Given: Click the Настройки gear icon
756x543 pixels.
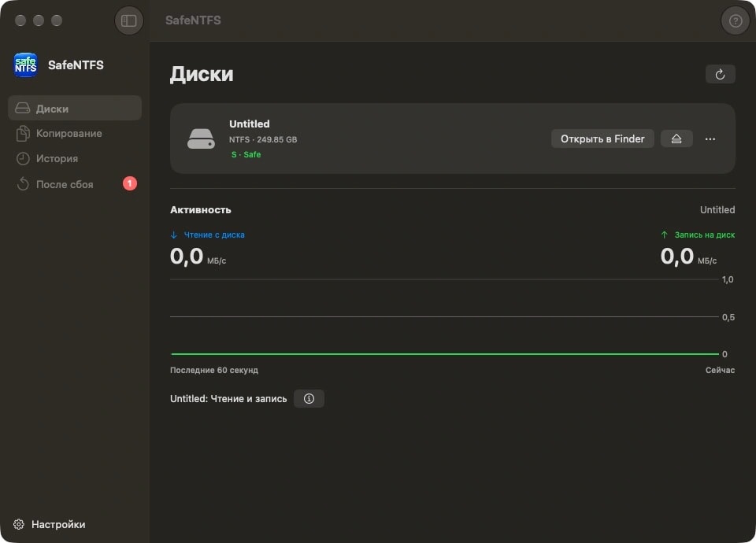Looking at the screenshot, I should (x=19, y=524).
